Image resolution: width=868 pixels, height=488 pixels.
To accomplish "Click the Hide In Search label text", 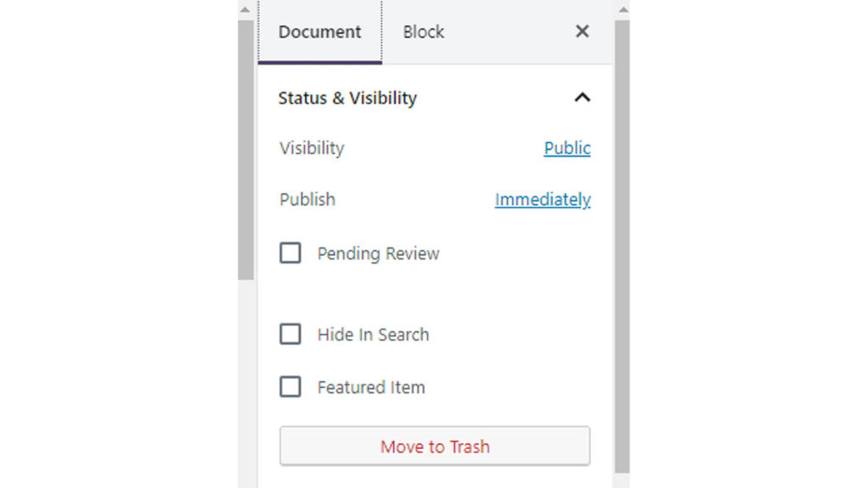I will click(x=373, y=335).
